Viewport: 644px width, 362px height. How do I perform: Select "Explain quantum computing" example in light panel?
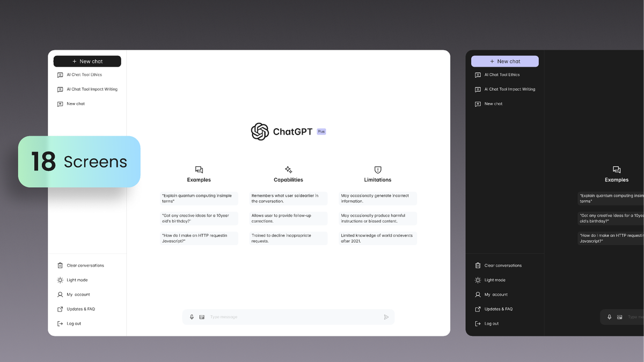[199, 198]
